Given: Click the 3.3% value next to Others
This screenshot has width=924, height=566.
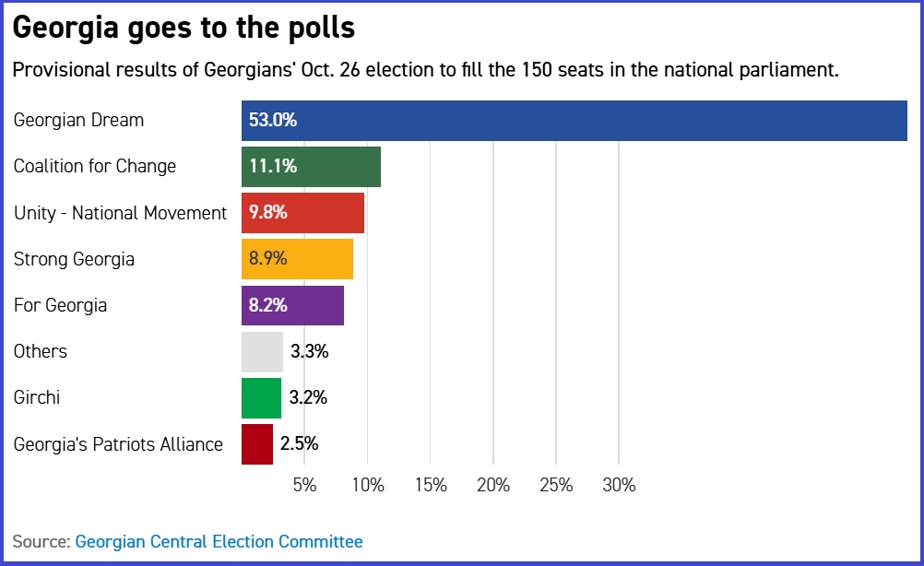Looking at the screenshot, I should click(x=309, y=351).
